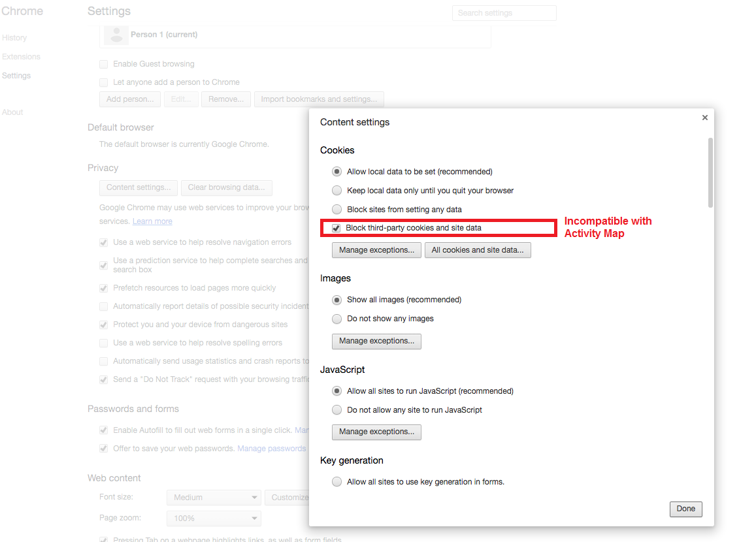Click the Done button
The image size is (756, 542).
[x=685, y=509]
